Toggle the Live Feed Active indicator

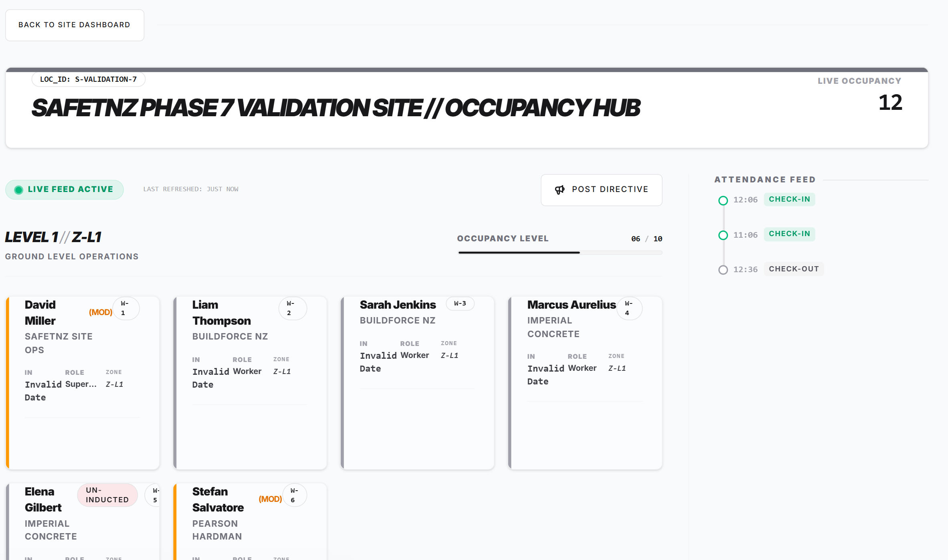64,189
